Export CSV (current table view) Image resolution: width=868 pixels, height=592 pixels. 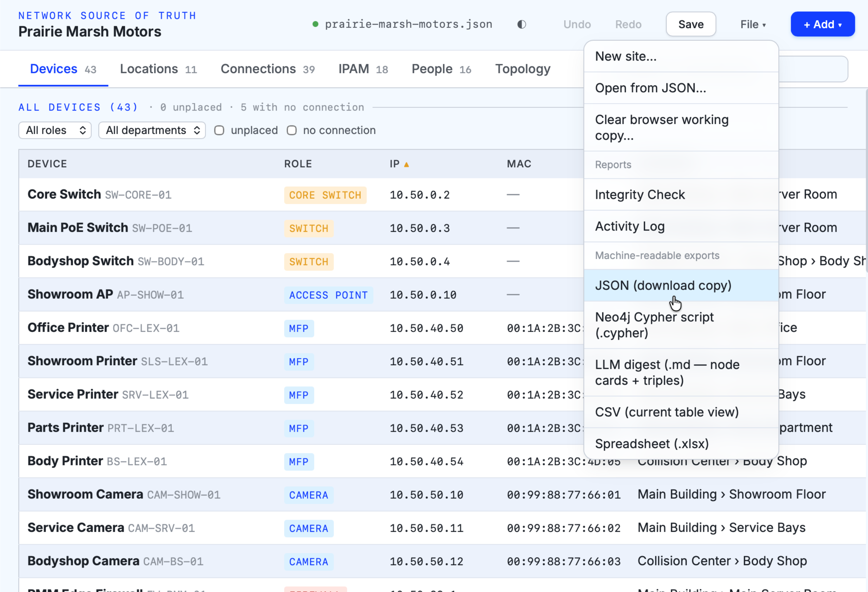click(x=681, y=412)
